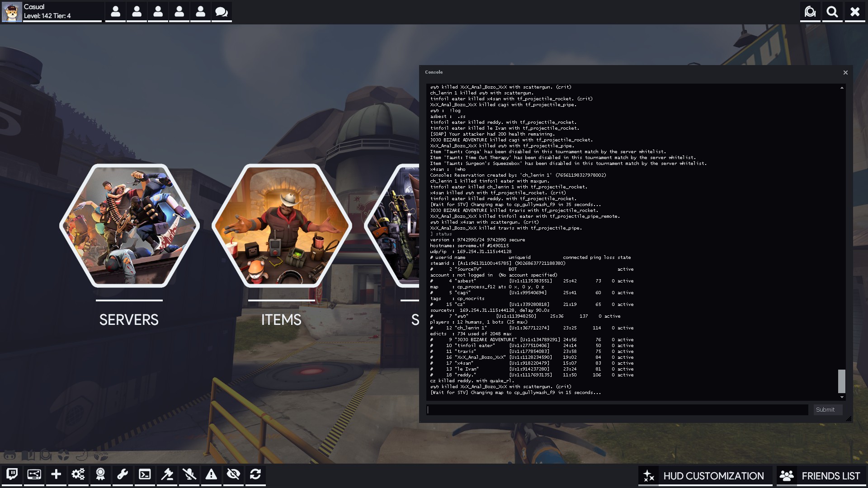
Task: Click the plus icon in the bottom toolbar
Action: (56, 474)
